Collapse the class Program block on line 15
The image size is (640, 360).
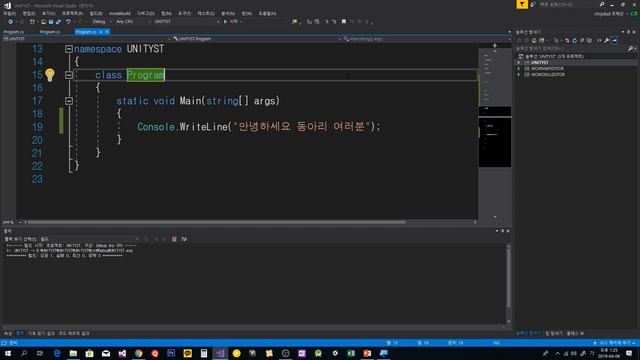69,75
